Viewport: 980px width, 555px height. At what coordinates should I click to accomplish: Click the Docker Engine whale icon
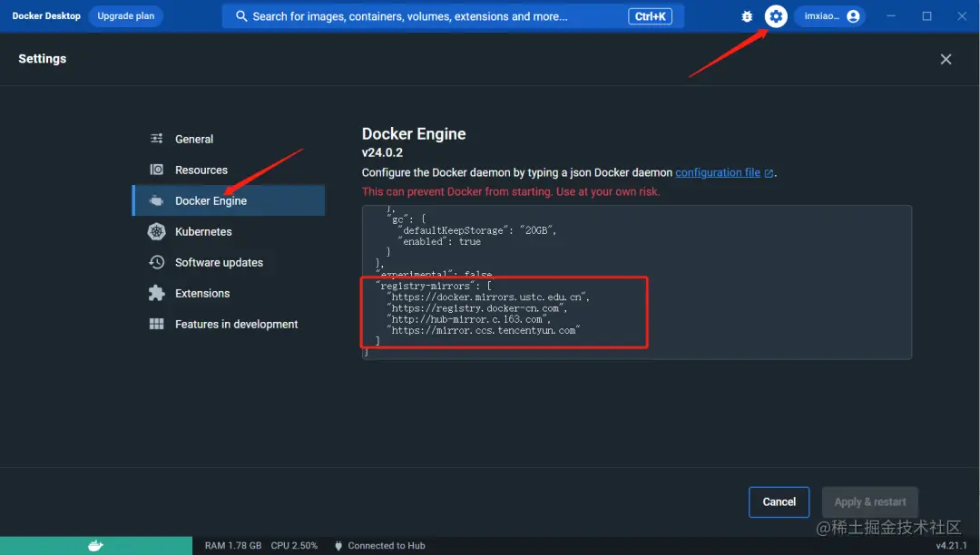click(157, 200)
